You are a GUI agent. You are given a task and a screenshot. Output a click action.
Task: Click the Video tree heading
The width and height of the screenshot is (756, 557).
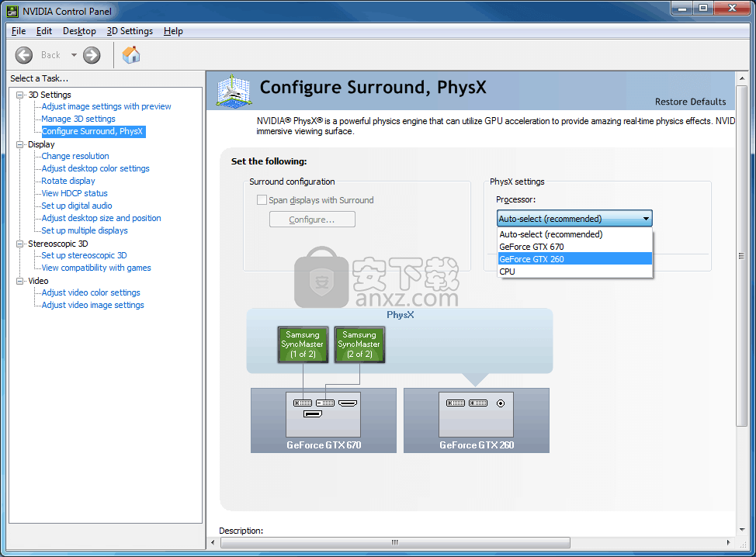click(x=38, y=281)
